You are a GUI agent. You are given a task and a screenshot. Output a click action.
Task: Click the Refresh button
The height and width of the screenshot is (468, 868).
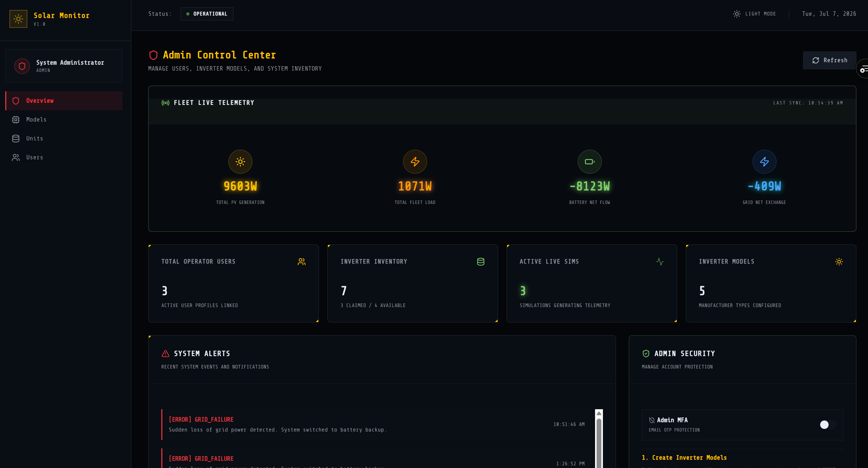tap(830, 60)
